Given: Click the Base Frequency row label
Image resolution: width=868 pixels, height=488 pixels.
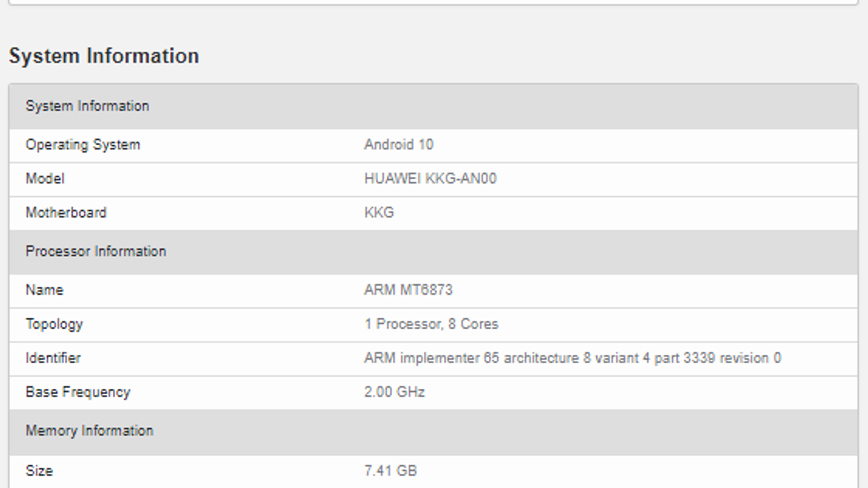Looking at the screenshot, I should tap(78, 392).
